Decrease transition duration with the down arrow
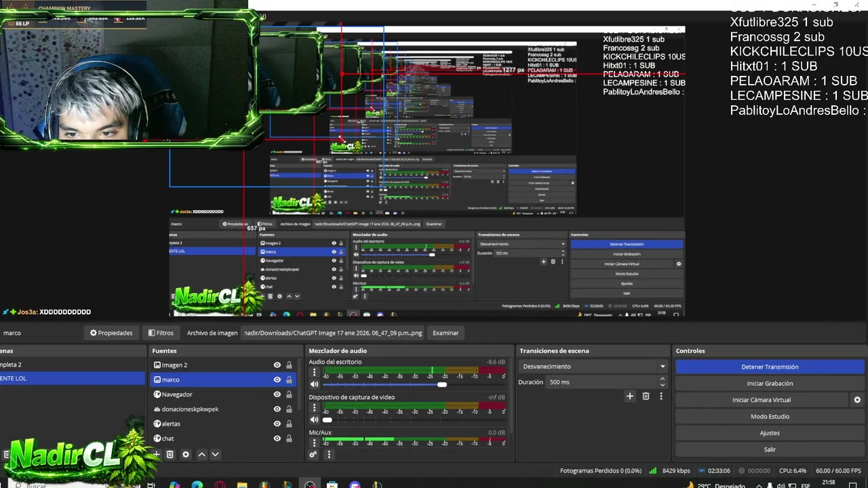Screen dimensions: 868x488 [663, 386]
